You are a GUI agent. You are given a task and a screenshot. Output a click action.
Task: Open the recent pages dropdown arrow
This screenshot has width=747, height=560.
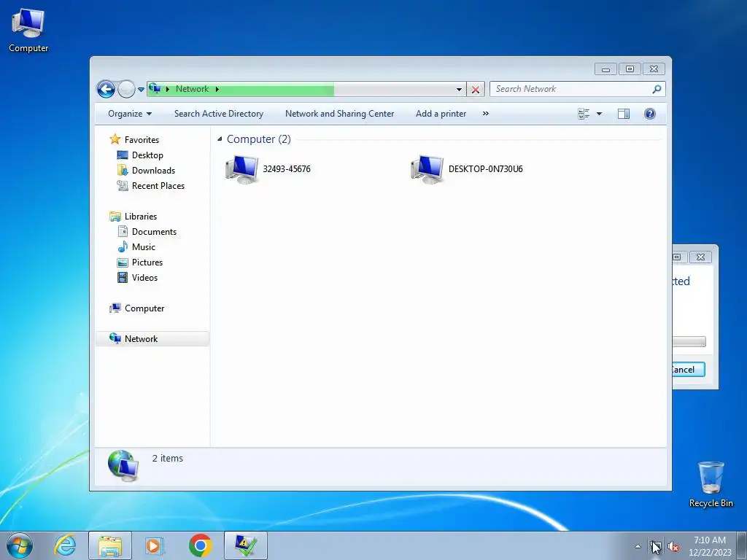[x=141, y=90]
